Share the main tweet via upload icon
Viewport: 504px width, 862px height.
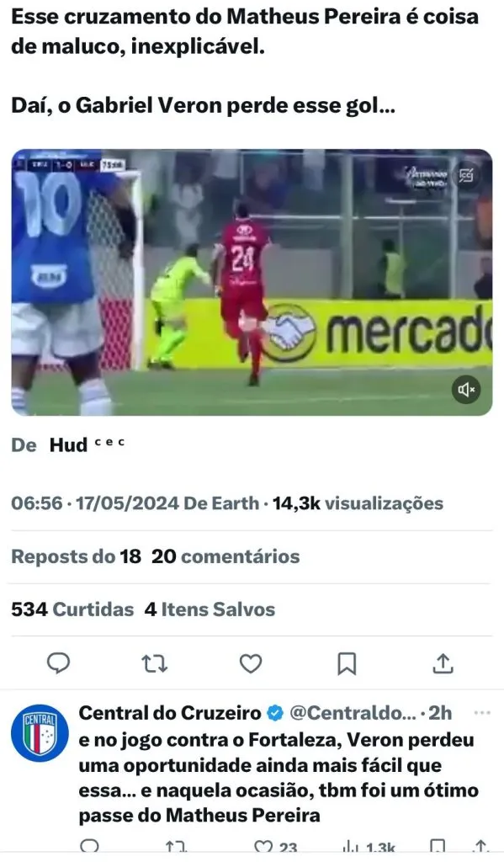pos(443,663)
